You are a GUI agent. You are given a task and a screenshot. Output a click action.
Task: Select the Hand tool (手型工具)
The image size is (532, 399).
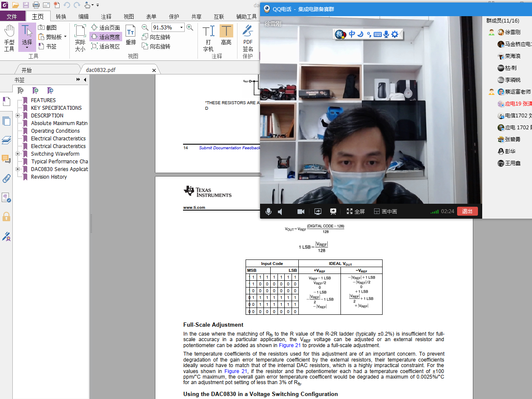coord(9,37)
